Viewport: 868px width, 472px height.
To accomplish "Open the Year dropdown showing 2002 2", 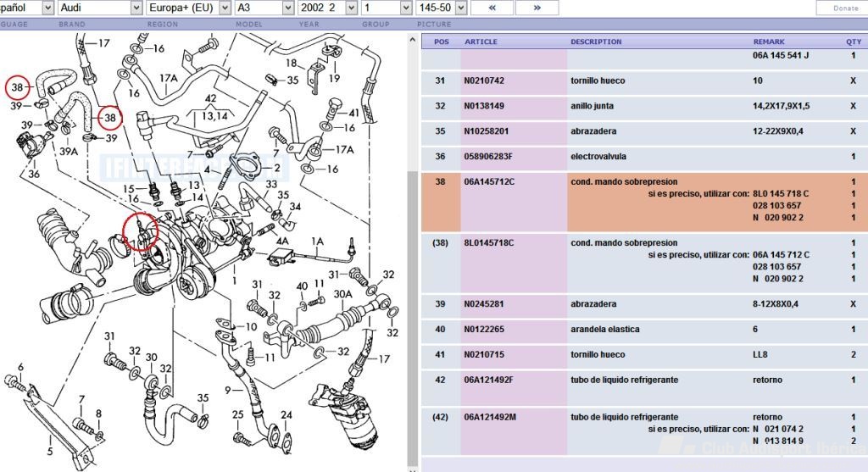I will (x=327, y=8).
